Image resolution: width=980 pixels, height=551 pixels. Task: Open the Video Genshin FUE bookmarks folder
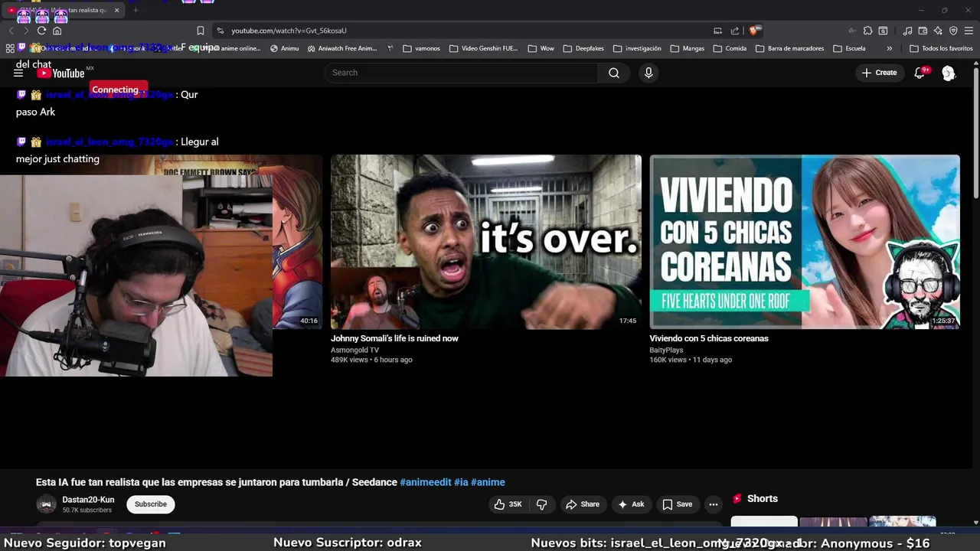coord(484,48)
